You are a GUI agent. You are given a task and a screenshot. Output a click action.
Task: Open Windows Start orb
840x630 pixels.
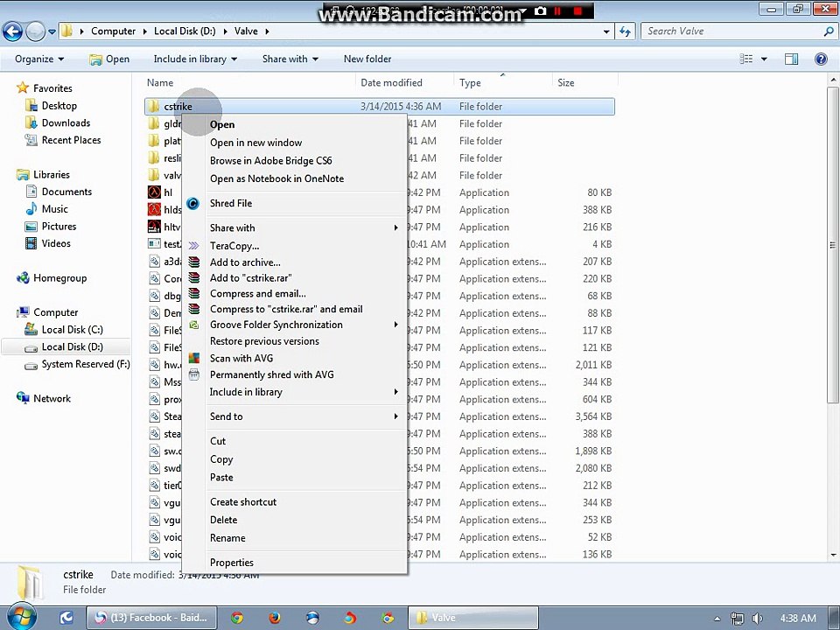pyautogui.click(x=21, y=617)
